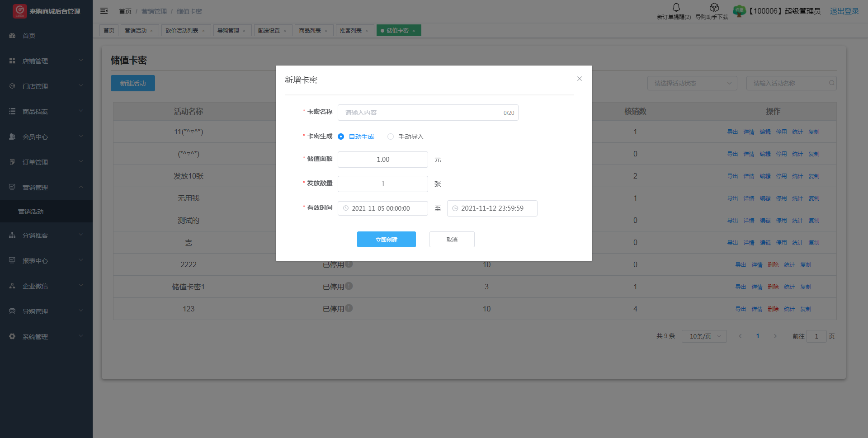This screenshot has width=868, height=438.
Task: Click the clock icon in start time field
Action: coord(346,208)
